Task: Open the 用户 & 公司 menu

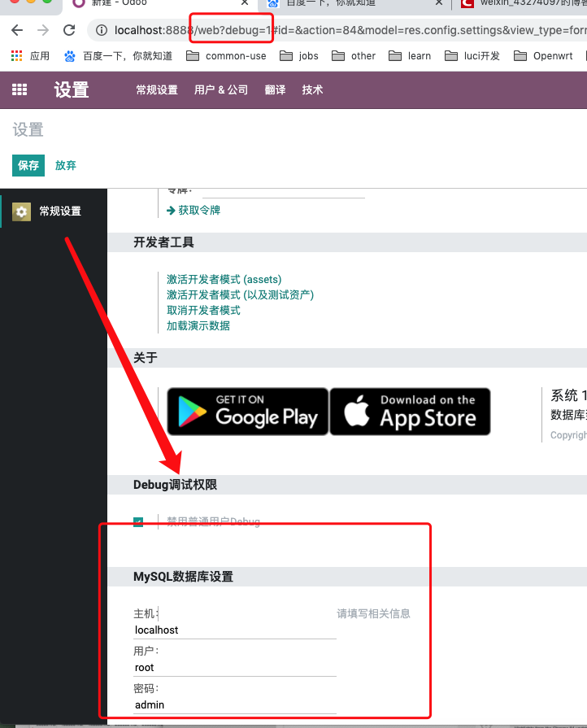Action: point(221,90)
